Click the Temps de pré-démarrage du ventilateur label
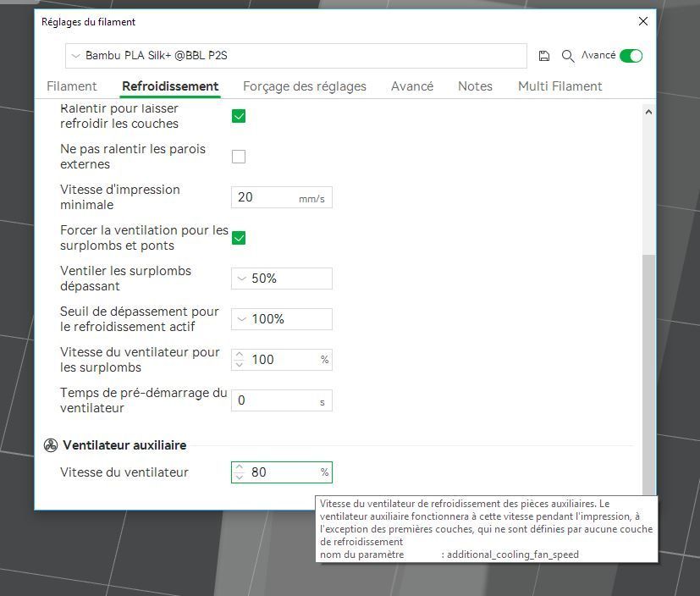Viewport: 700px width, 596px height. tap(144, 400)
